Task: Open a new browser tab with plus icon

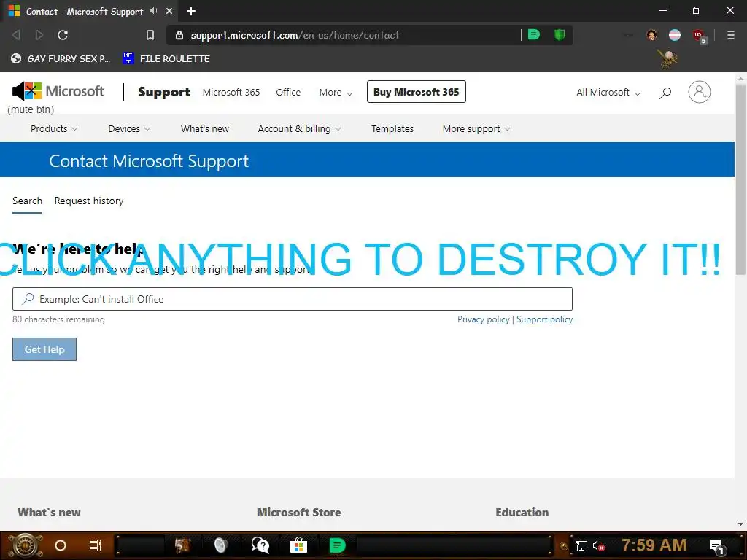Action: point(191,11)
